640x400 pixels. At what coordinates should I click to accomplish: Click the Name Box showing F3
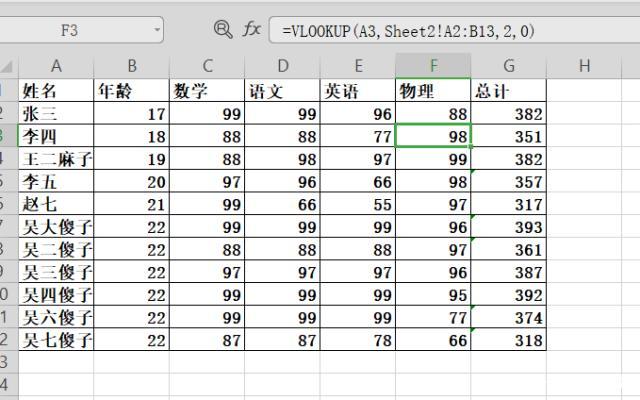pyautogui.click(x=81, y=30)
